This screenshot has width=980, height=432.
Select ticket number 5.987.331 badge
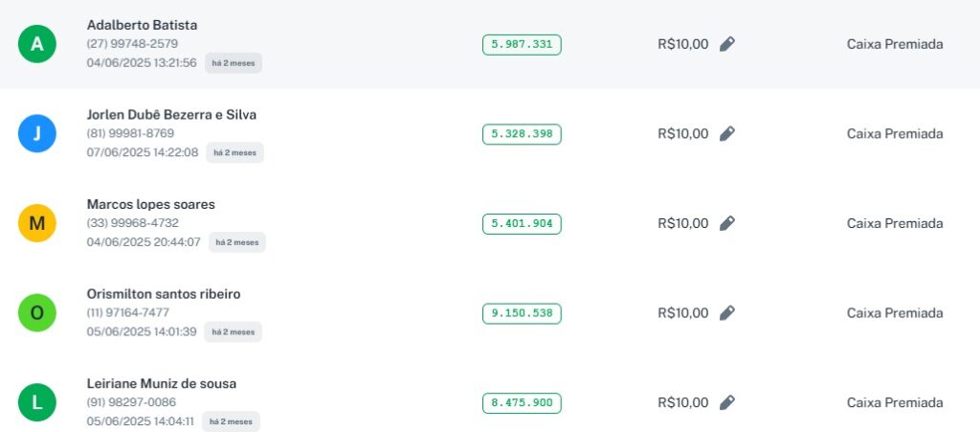522,44
